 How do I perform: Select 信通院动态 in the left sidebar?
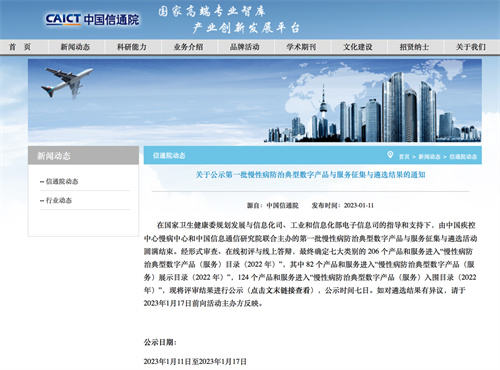coord(59,181)
